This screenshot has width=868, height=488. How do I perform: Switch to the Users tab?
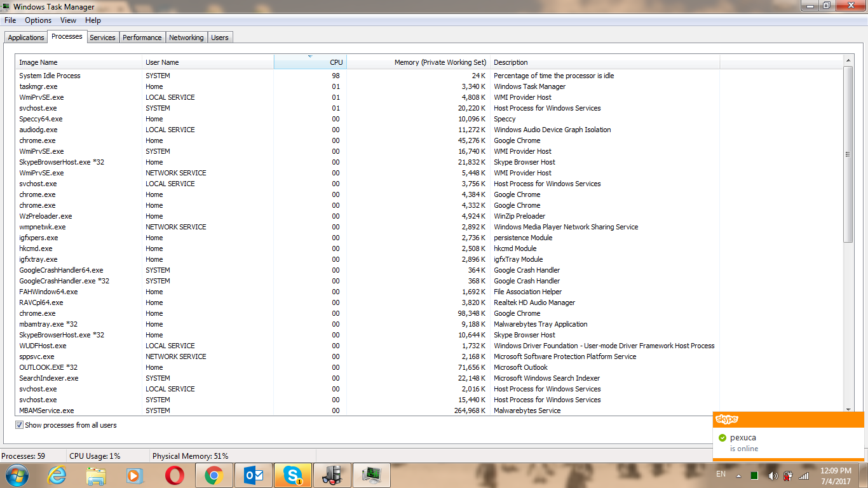click(x=220, y=37)
